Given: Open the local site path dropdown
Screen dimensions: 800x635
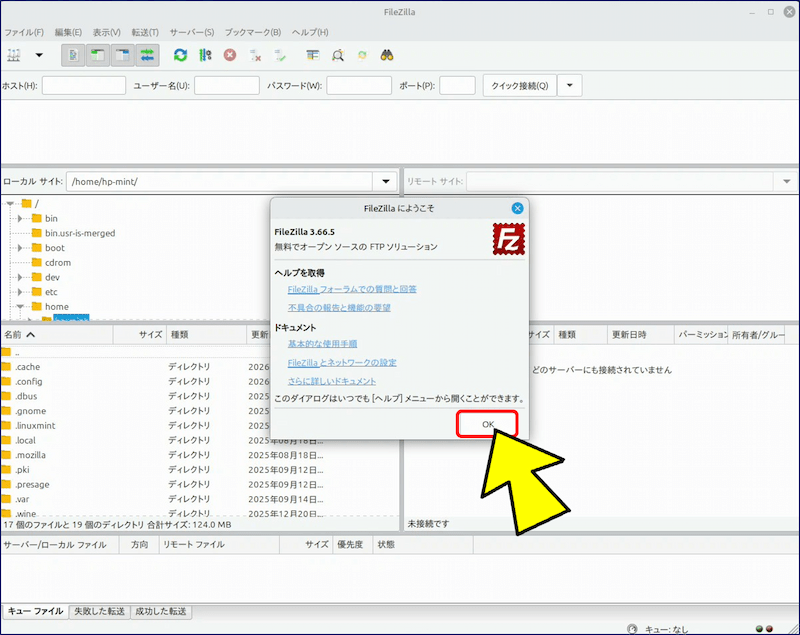Looking at the screenshot, I should pyautogui.click(x=385, y=182).
